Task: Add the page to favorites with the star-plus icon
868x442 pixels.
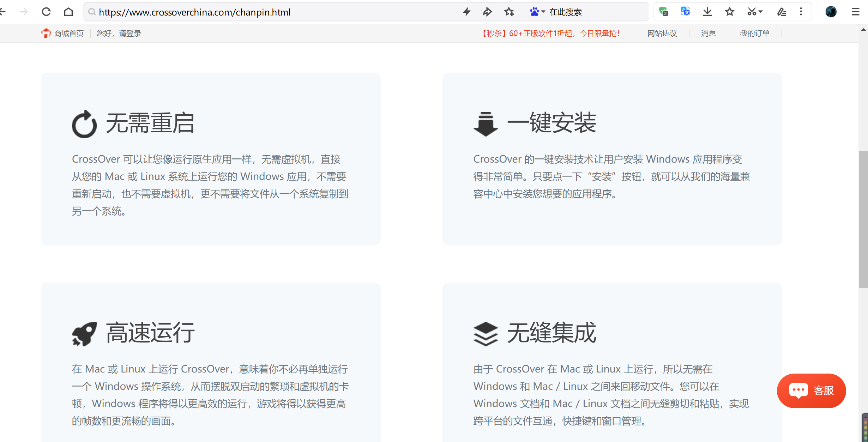Action: coord(509,12)
